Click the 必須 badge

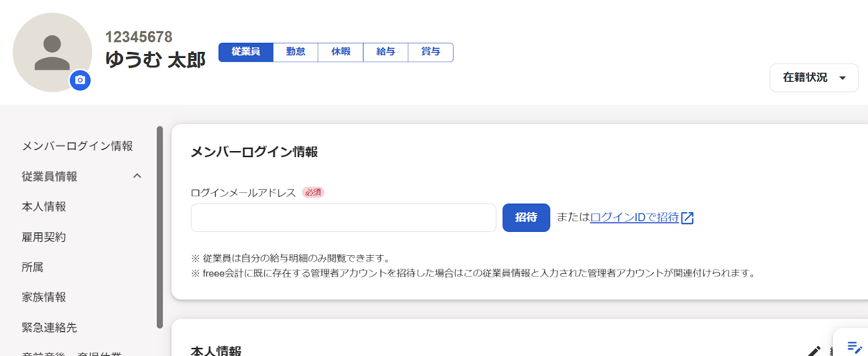[x=313, y=192]
